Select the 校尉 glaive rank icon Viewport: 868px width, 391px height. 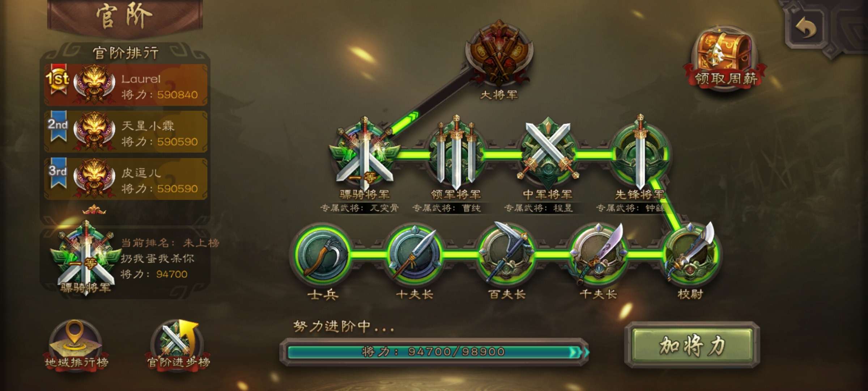(x=690, y=254)
